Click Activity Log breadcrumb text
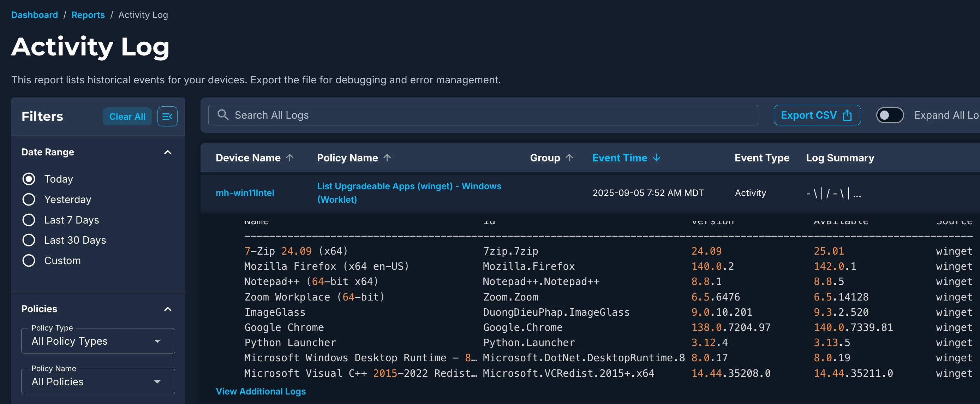The height and width of the screenshot is (404, 980). [x=143, y=15]
